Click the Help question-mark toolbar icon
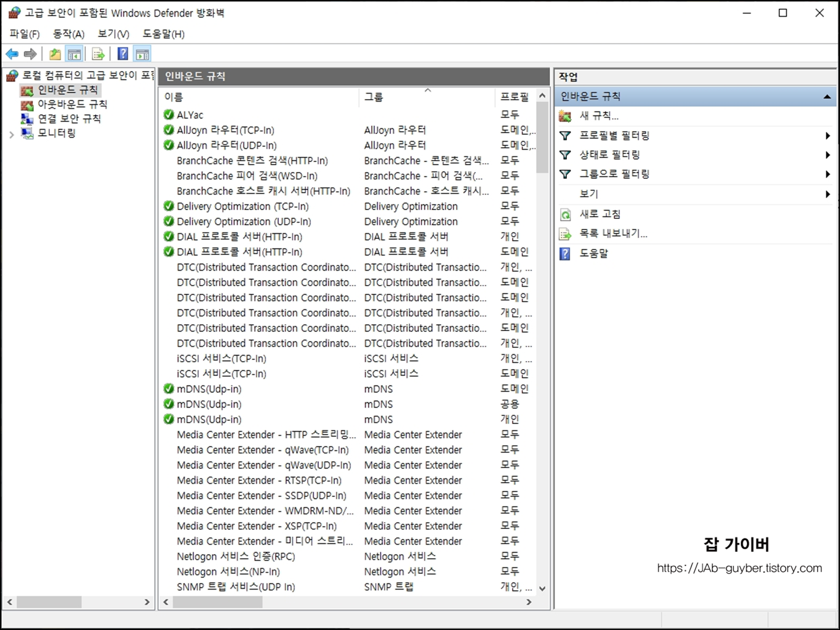 [x=123, y=54]
